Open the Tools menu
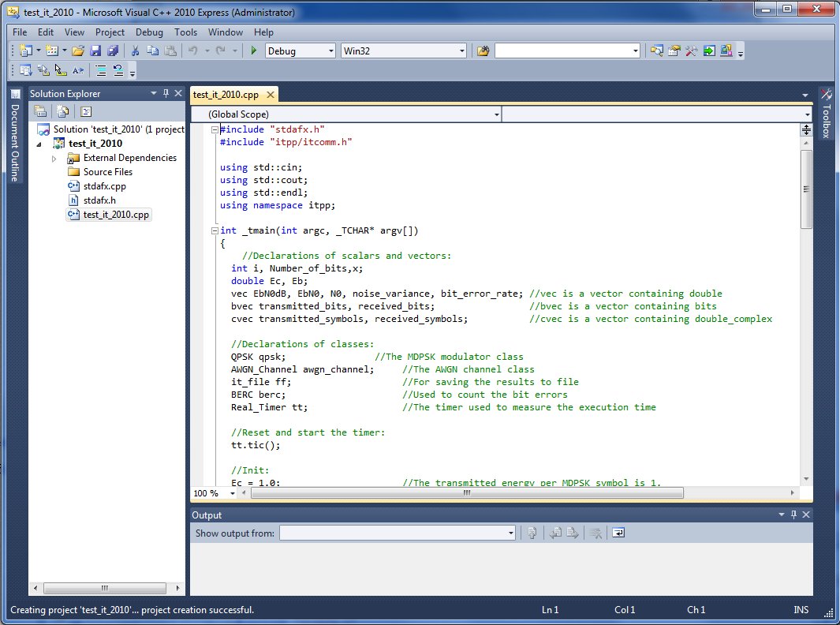 coord(186,32)
